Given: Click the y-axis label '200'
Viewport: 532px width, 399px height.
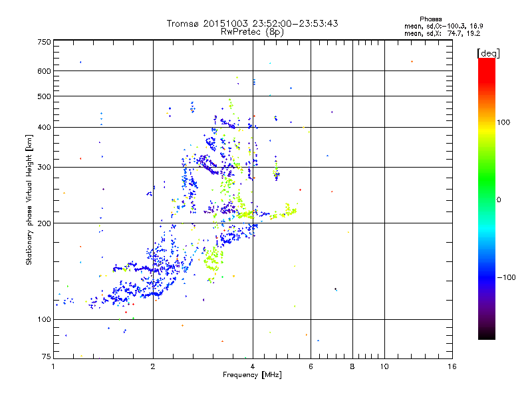Looking at the screenshot, I should pos(44,223).
